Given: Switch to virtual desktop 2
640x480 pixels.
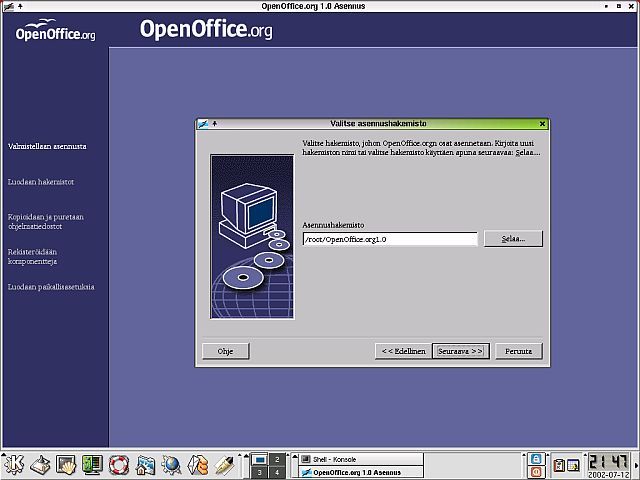Looking at the screenshot, I should pyautogui.click(x=277, y=458).
